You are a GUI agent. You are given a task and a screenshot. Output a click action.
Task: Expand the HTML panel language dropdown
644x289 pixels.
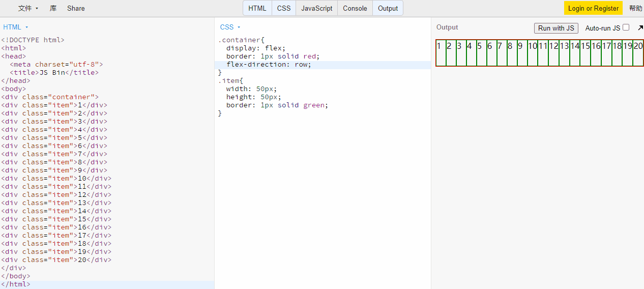click(16, 27)
